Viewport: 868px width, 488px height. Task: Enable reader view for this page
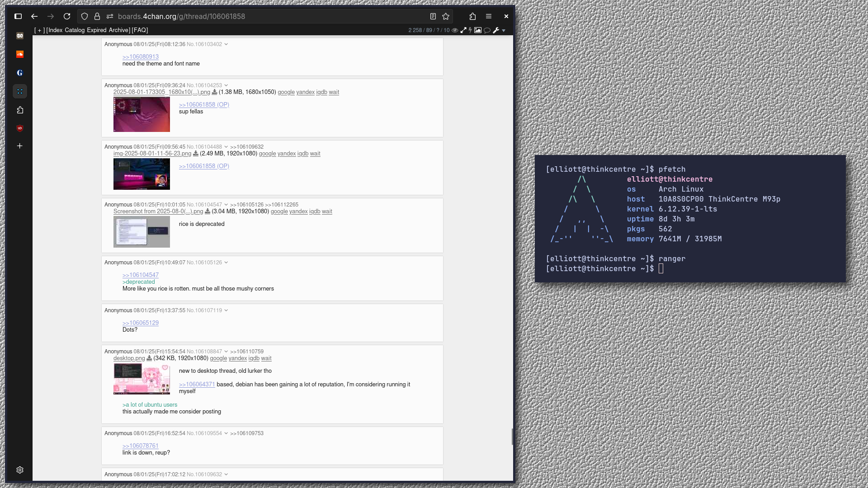coord(433,16)
